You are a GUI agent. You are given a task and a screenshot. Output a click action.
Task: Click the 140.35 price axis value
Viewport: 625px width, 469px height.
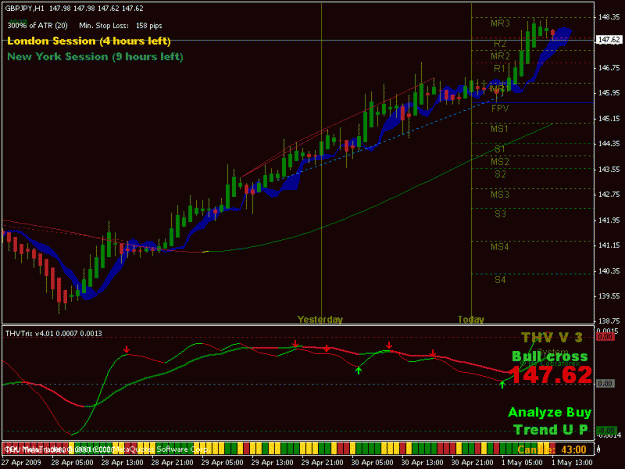click(x=609, y=271)
